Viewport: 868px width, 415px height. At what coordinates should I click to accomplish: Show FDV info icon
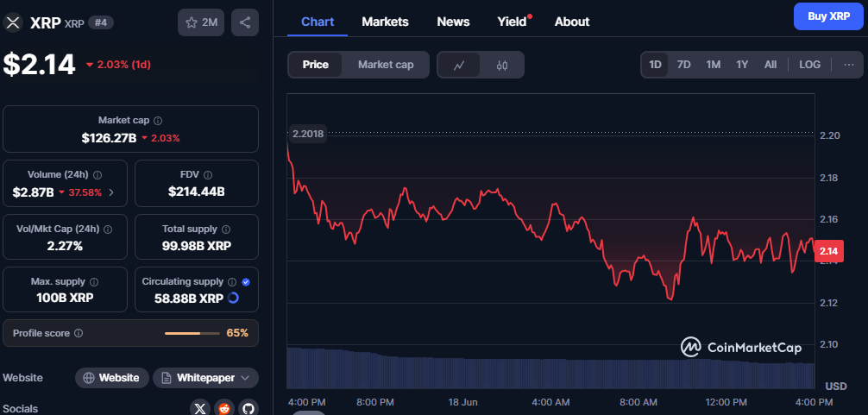(208, 175)
